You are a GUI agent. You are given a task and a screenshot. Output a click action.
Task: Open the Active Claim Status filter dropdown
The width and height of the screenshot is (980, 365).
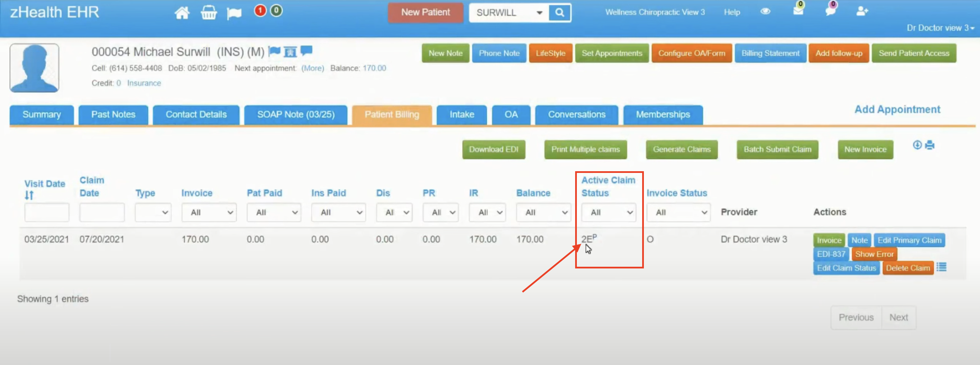pyautogui.click(x=608, y=212)
